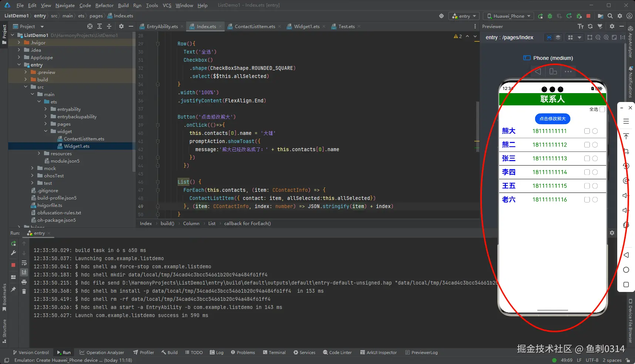
Task: Open the Refactor menu
Action: [x=104, y=5]
